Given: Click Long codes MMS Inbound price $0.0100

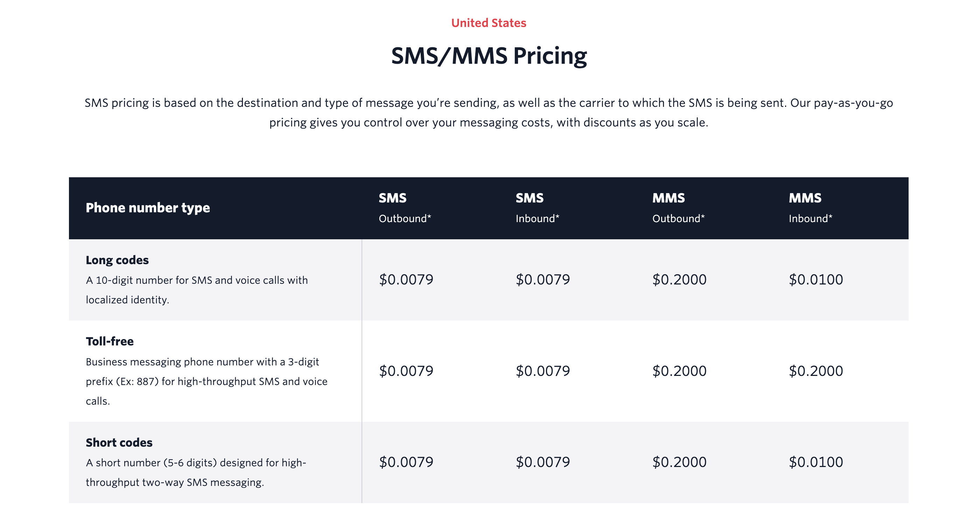Looking at the screenshot, I should pyautogui.click(x=815, y=280).
